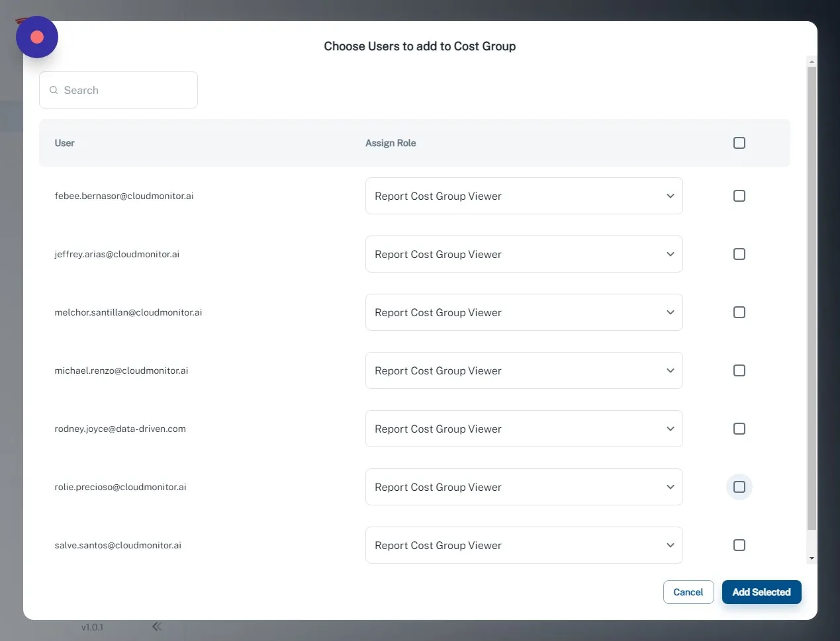
Task: Click the email rolie.precioso@cloudmonitor.ai
Action: pyautogui.click(x=120, y=487)
